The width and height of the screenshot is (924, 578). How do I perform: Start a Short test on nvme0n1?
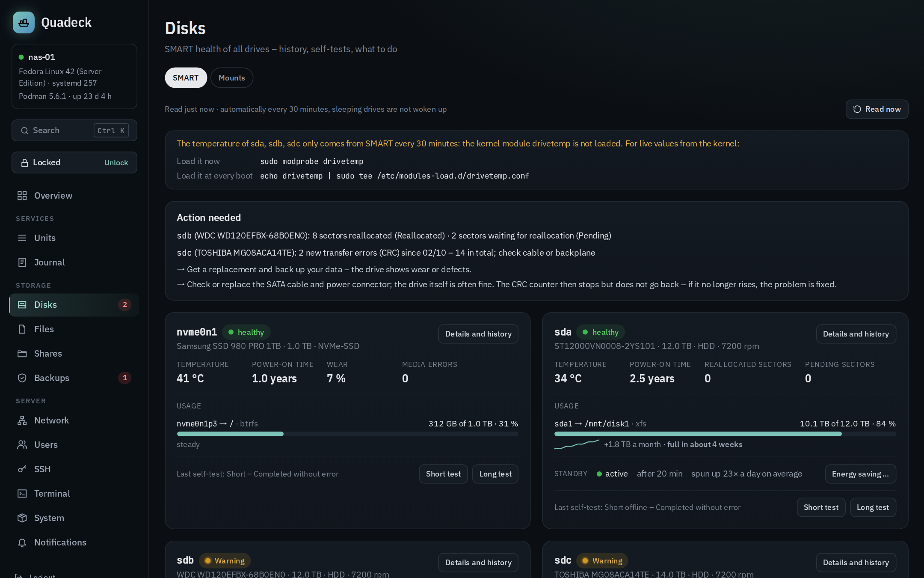pos(443,474)
